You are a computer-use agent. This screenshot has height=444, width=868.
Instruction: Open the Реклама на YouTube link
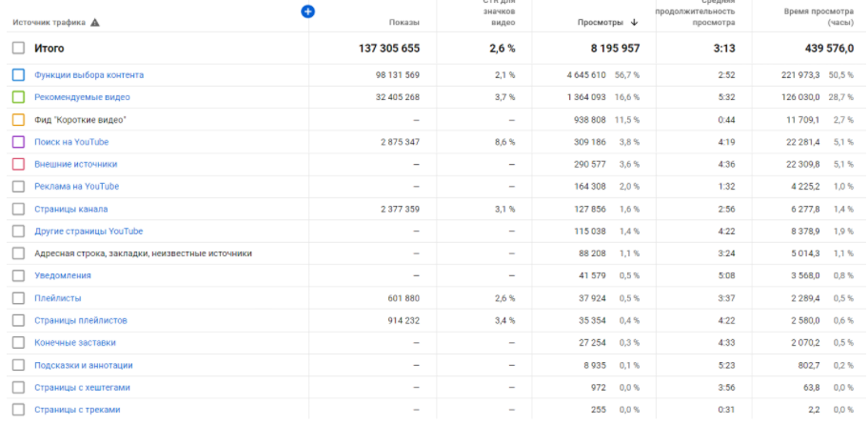point(76,186)
